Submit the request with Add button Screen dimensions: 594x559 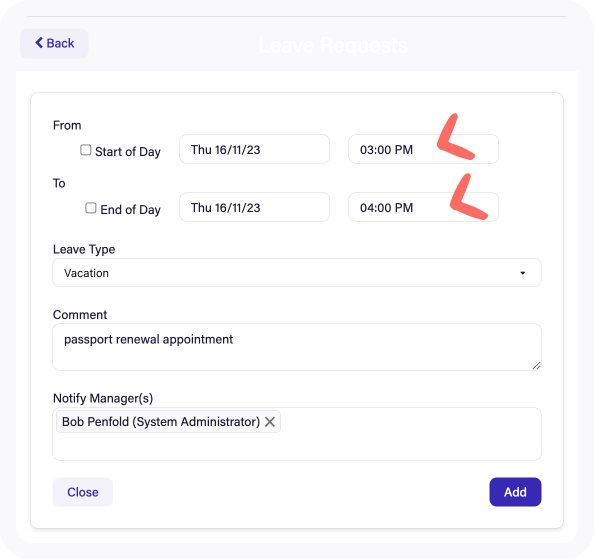pyautogui.click(x=515, y=492)
